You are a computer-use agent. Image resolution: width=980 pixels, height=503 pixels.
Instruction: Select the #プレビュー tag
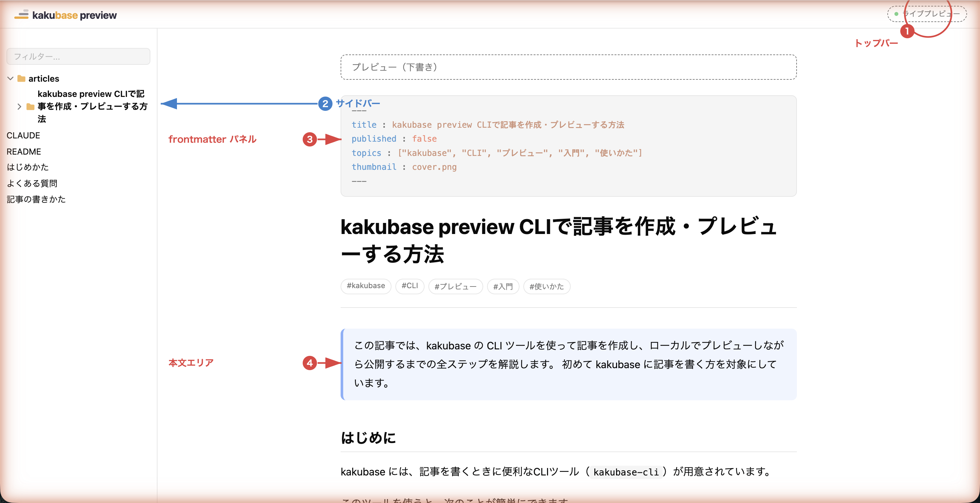(455, 286)
